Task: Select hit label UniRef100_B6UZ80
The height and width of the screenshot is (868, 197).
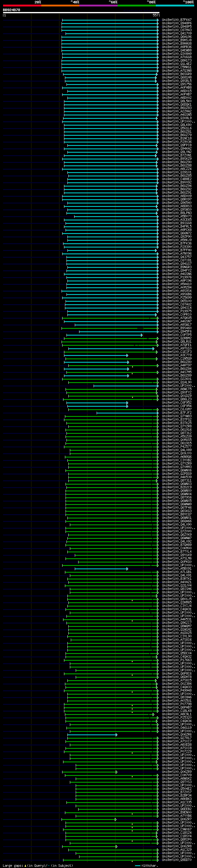Action: click(176, 362)
